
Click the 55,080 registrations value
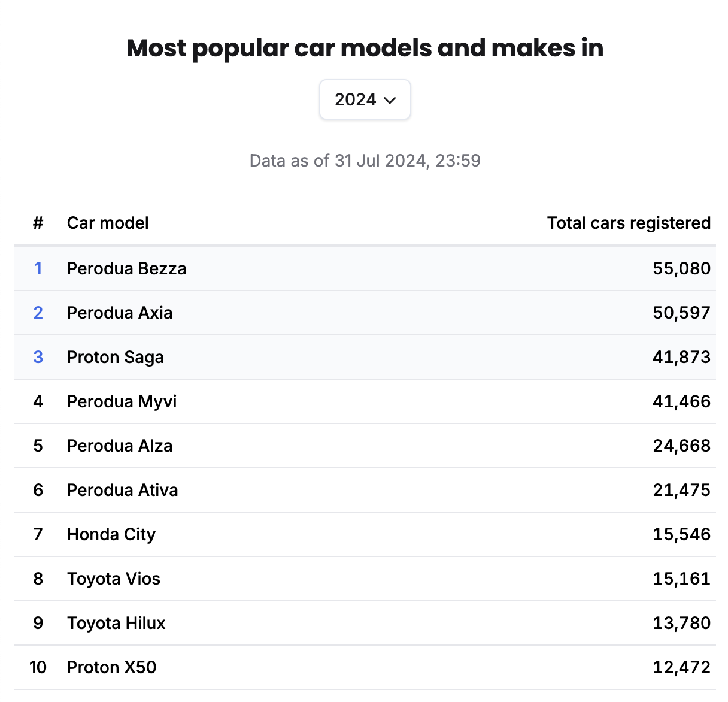(x=681, y=268)
